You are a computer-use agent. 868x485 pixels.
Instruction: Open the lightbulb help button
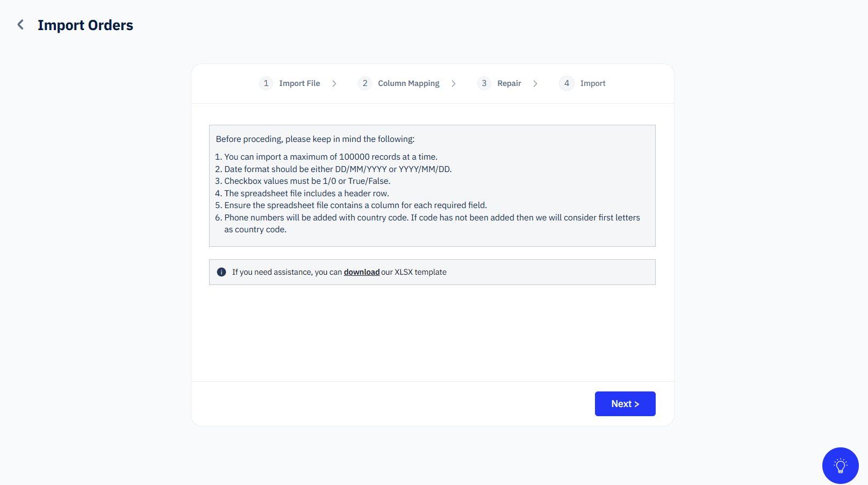click(840, 466)
